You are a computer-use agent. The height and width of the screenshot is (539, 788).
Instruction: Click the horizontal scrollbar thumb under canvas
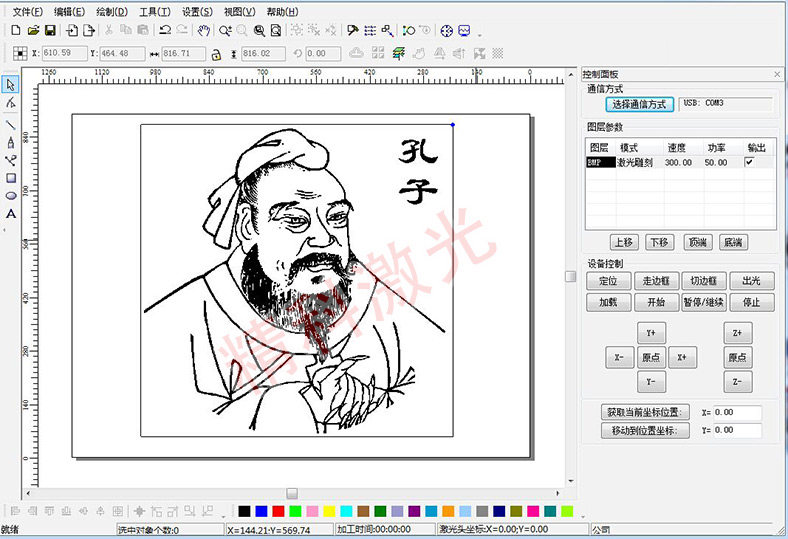pyautogui.click(x=292, y=493)
